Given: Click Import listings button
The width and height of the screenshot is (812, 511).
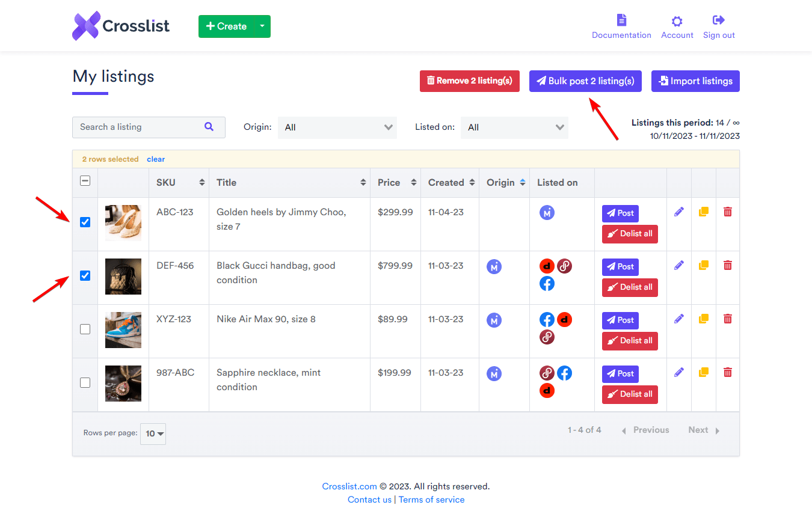Looking at the screenshot, I should pos(695,81).
